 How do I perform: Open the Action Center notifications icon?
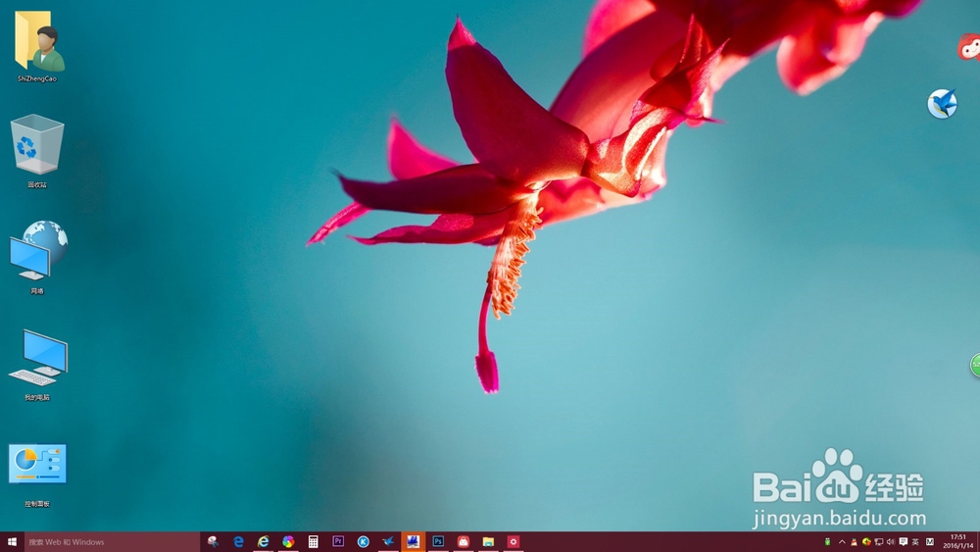[904, 542]
